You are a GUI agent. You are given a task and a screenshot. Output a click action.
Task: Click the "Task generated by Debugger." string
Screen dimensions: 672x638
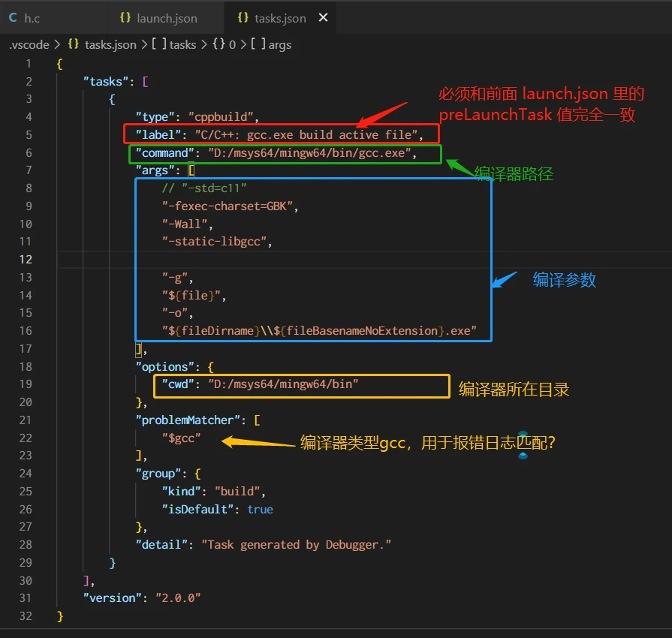[296, 545]
